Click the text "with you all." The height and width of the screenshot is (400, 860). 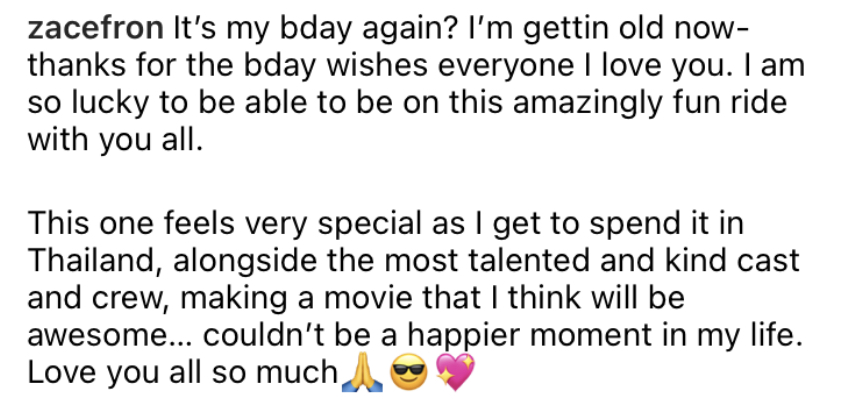(x=111, y=141)
